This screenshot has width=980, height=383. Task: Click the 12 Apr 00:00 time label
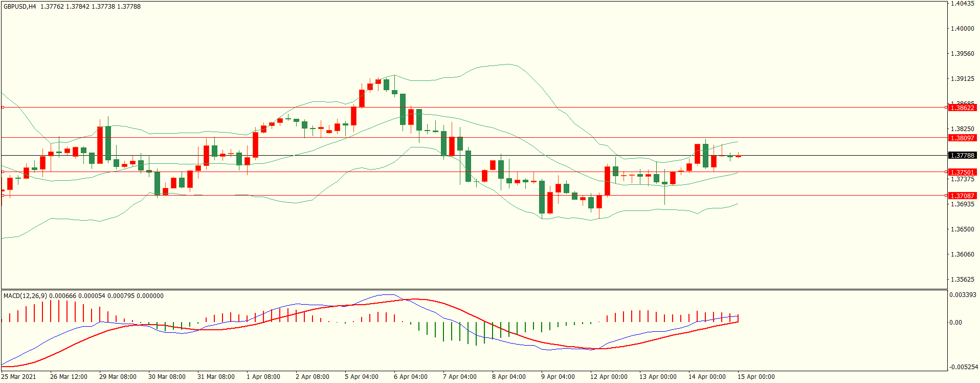coord(609,377)
